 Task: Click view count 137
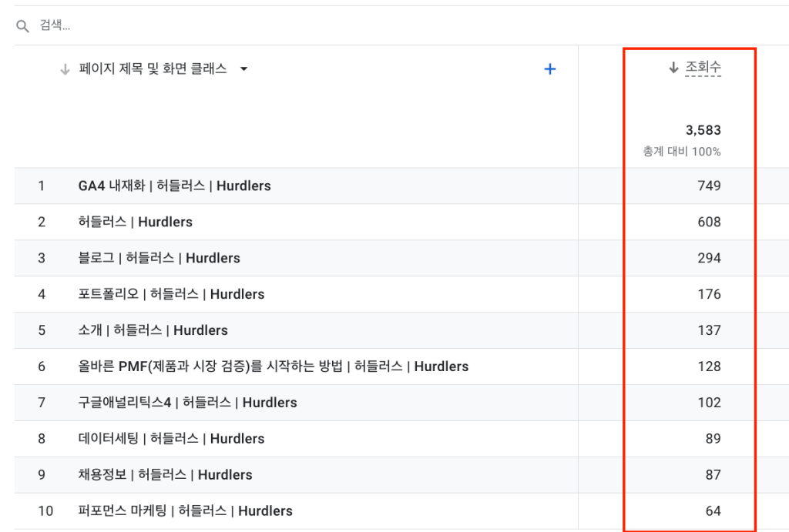pyautogui.click(x=709, y=330)
